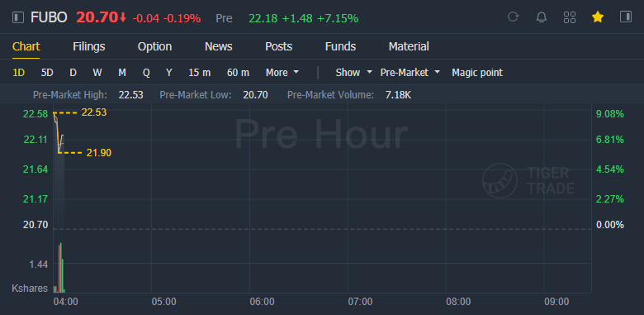Click the Magic point button
The image size is (644, 315).
coord(477,73)
